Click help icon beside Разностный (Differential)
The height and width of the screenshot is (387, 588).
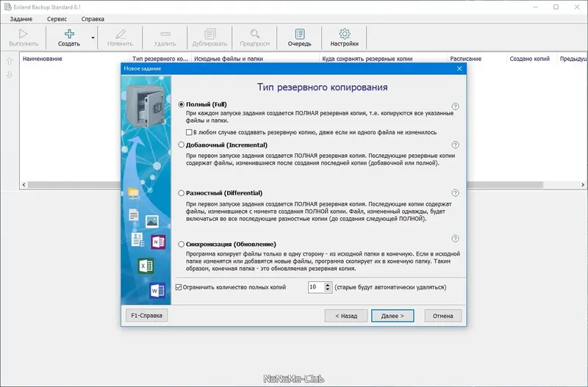[455, 193]
